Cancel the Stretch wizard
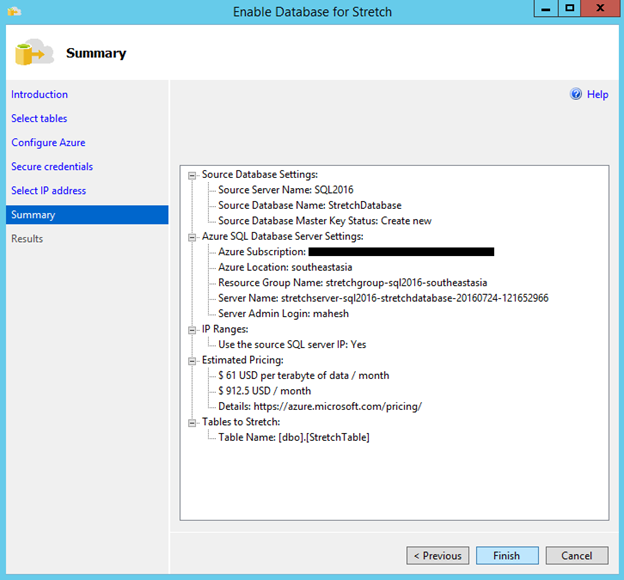 [x=577, y=555]
